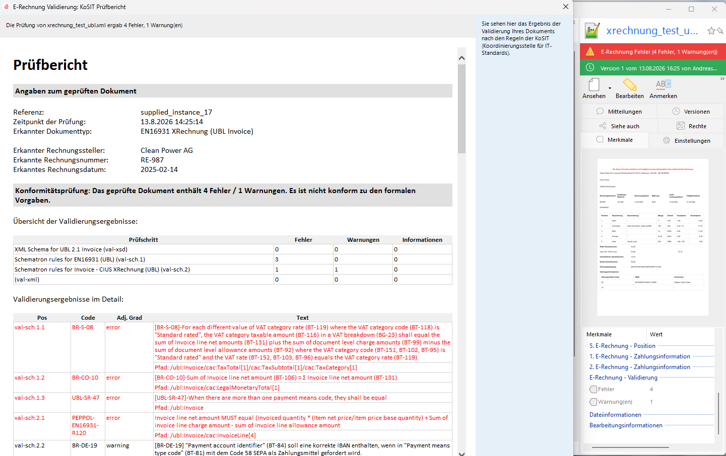Click the red E-Rechnung Fehler status bar
The width and height of the screenshot is (726, 456).
pyautogui.click(x=653, y=52)
